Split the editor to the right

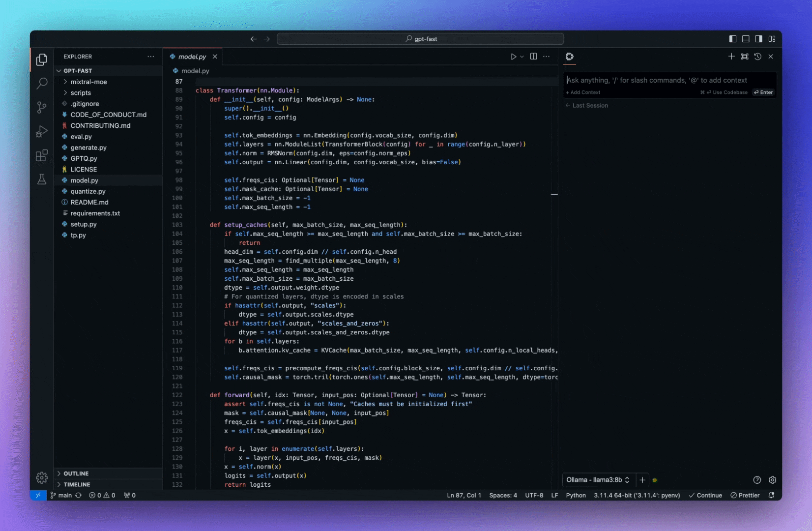(533, 57)
